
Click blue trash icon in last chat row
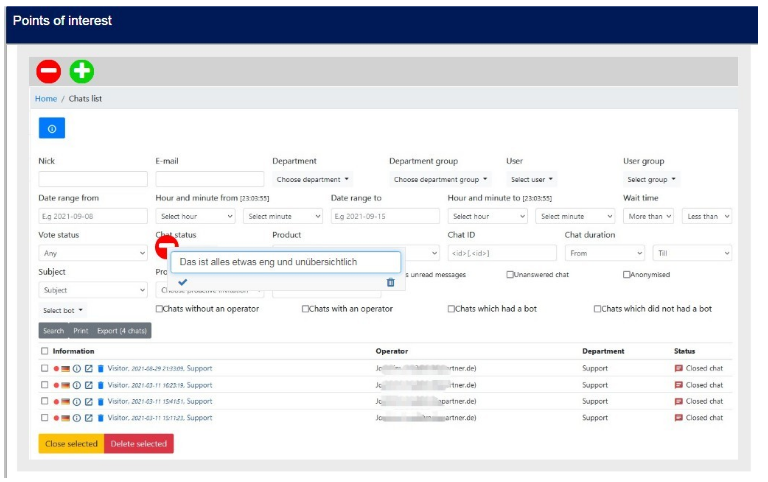pos(100,418)
